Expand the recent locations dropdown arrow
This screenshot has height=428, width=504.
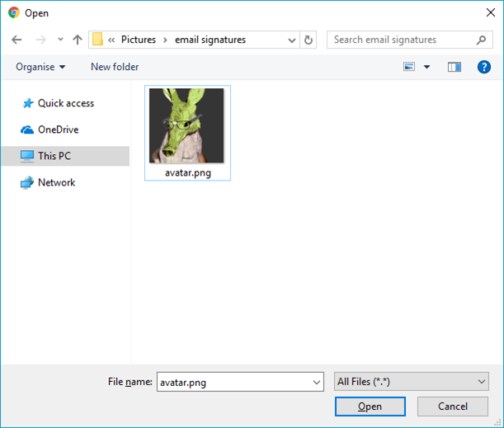60,40
